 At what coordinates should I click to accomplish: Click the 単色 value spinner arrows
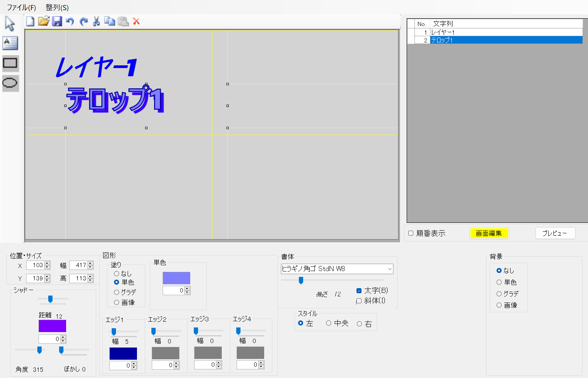(x=187, y=290)
